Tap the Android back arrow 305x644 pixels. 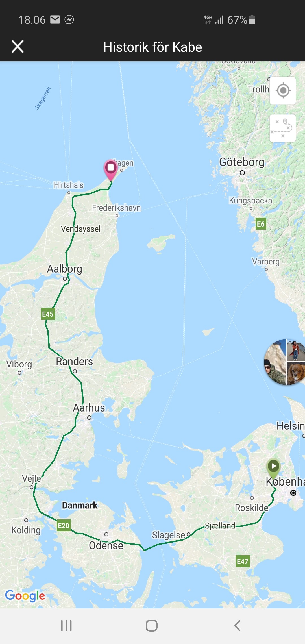click(237, 626)
